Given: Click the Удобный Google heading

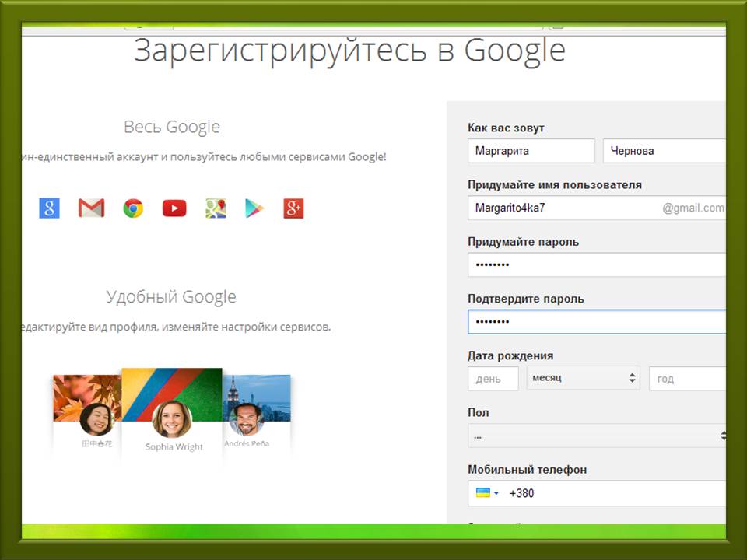Looking at the screenshot, I should click(171, 296).
